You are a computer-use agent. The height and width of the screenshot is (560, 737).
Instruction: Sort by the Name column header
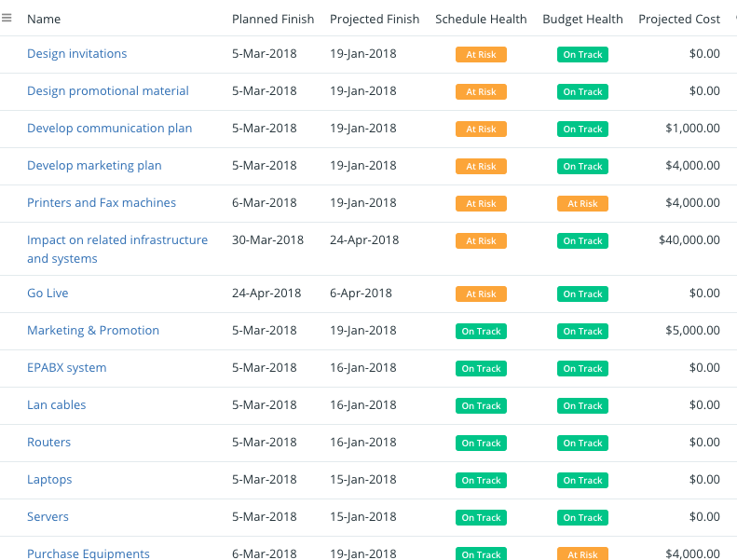44,20
